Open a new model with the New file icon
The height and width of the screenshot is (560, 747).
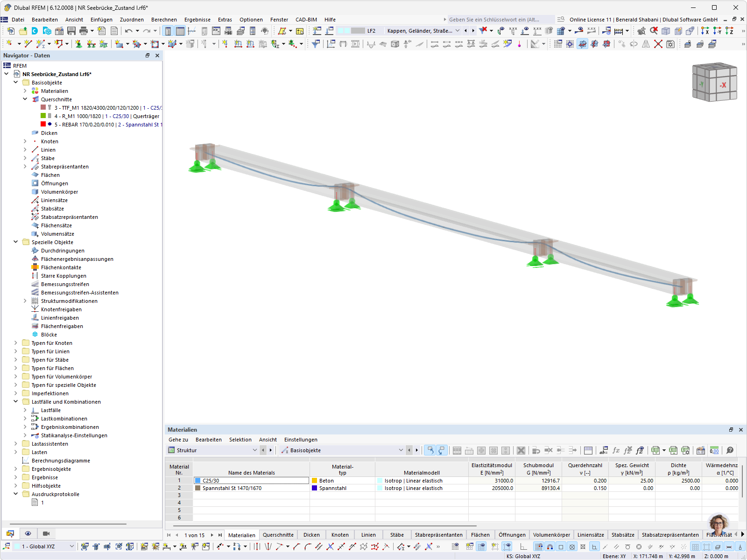click(x=10, y=31)
